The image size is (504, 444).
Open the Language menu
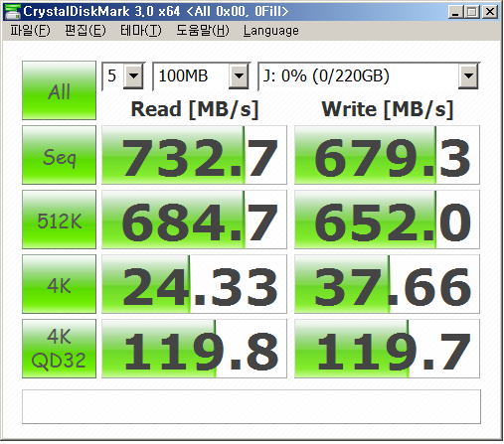point(271,31)
